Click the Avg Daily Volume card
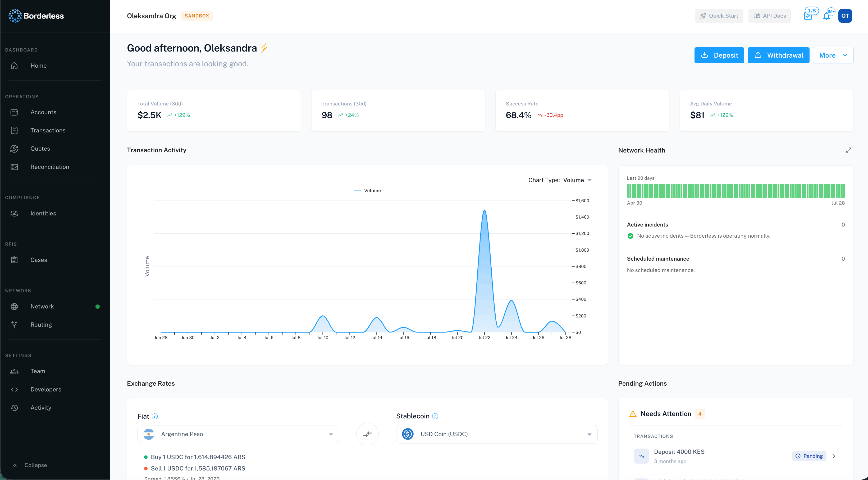This screenshot has width=868, height=480. tap(766, 110)
